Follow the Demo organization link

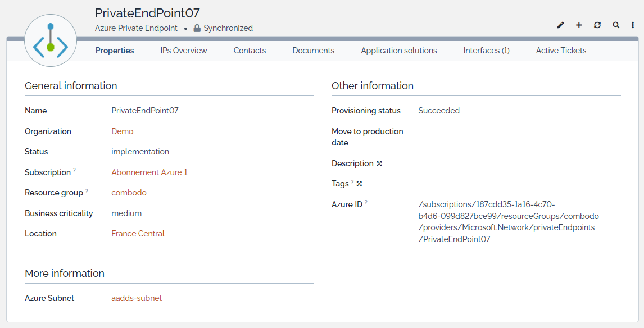(123, 131)
